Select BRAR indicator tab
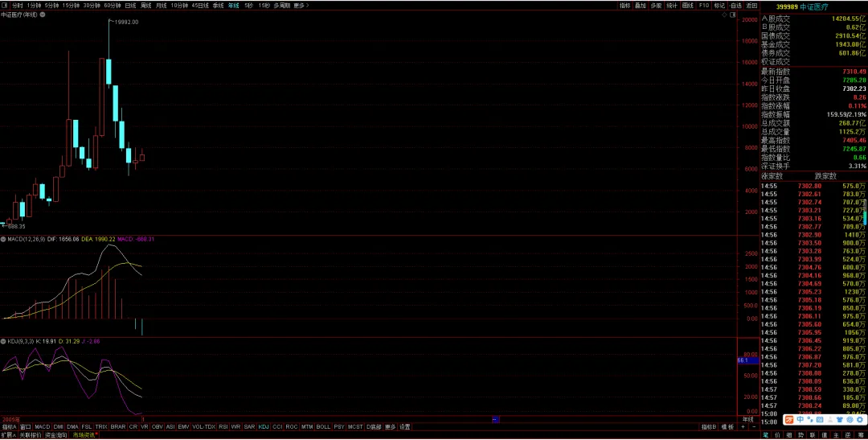This screenshot has width=868, height=440. (118, 426)
